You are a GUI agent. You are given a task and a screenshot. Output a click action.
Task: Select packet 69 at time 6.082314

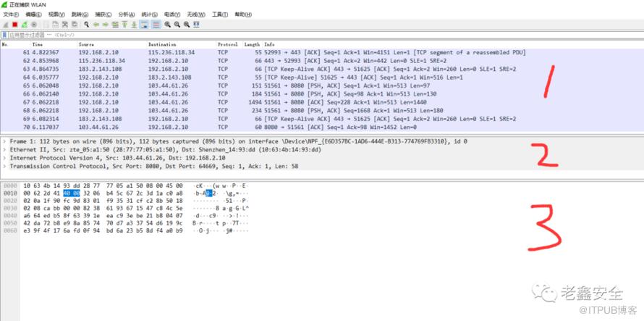[322, 119]
